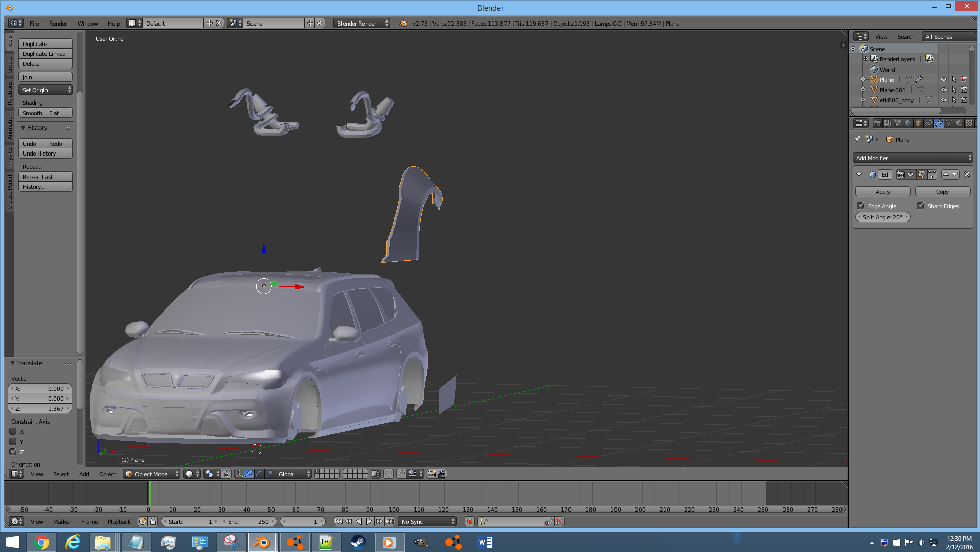
Task: Click the pin icon in properties header
Action: tap(858, 139)
